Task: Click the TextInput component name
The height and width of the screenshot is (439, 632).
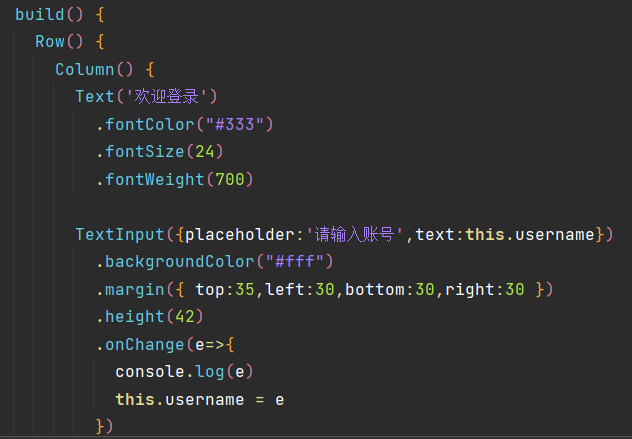Action: [119, 234]
